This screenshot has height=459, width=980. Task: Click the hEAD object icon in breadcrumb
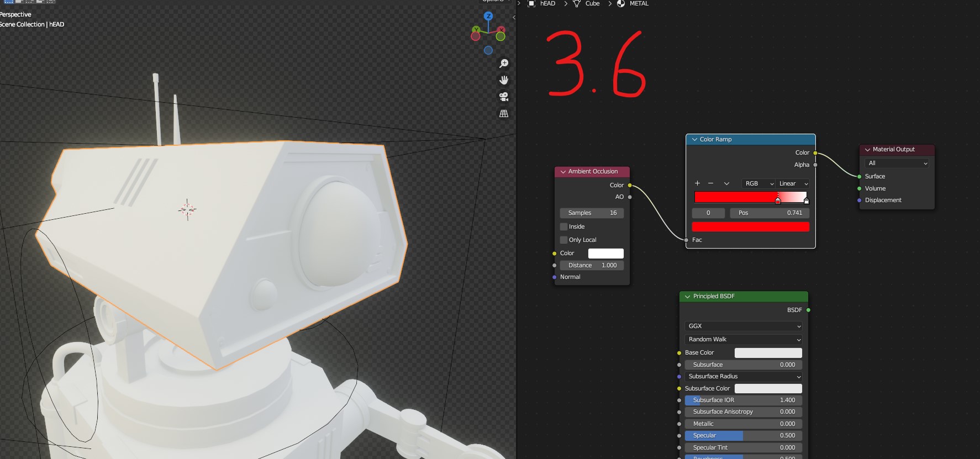531,3
